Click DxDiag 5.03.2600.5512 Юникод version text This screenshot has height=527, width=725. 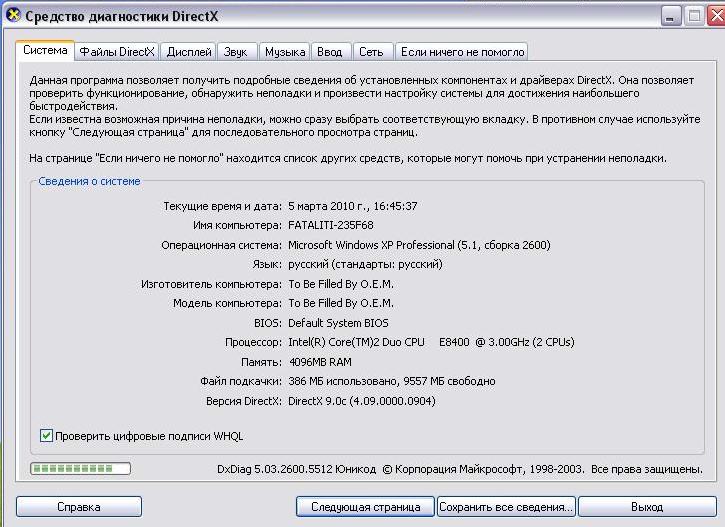296,469
